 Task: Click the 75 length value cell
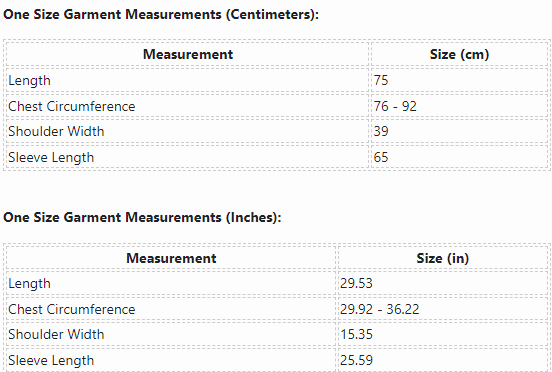tap(381, 80)
